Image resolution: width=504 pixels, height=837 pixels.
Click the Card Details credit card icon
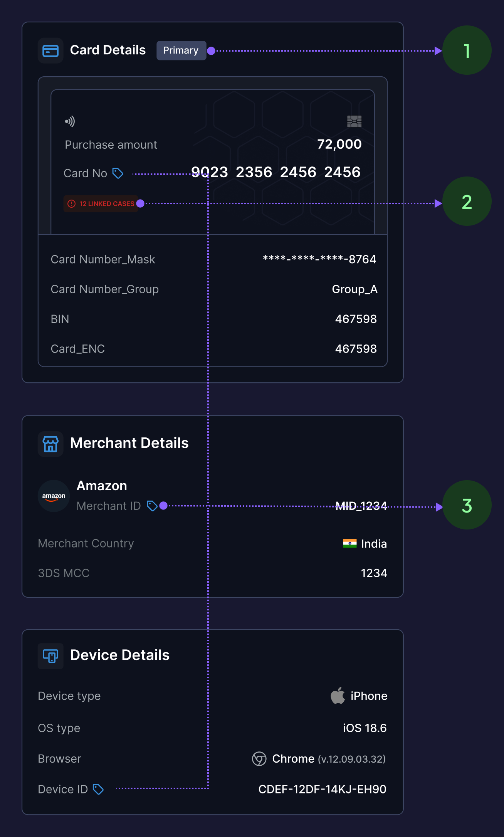[x=50, y=50]
